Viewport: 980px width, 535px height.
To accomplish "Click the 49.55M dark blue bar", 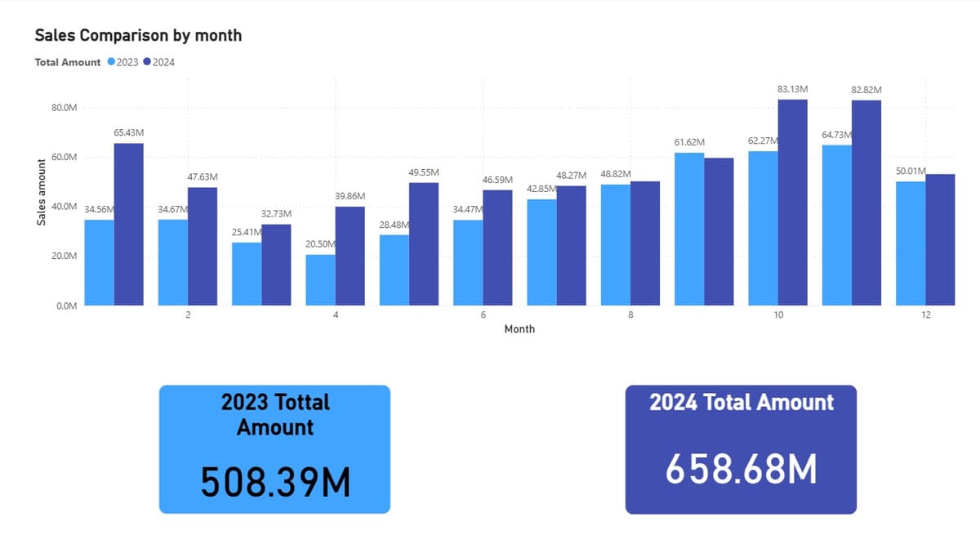I will click(x=424, y=244).
